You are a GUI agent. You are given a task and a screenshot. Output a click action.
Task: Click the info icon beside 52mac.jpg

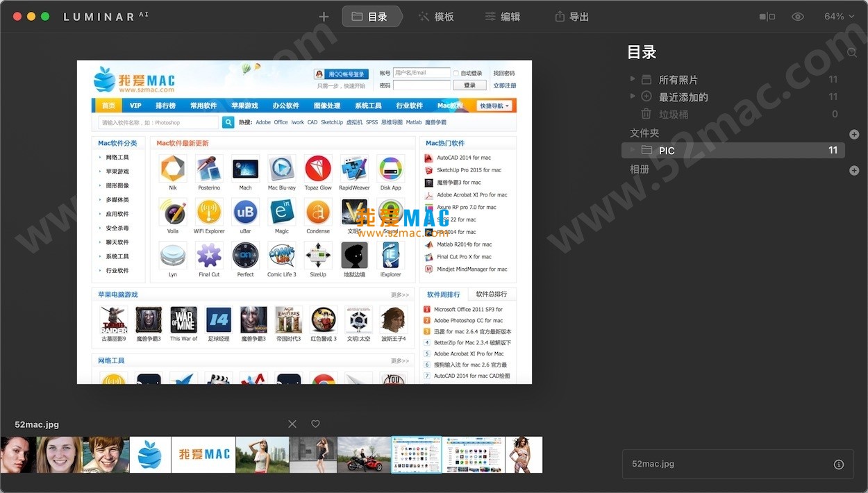(838, 465)
